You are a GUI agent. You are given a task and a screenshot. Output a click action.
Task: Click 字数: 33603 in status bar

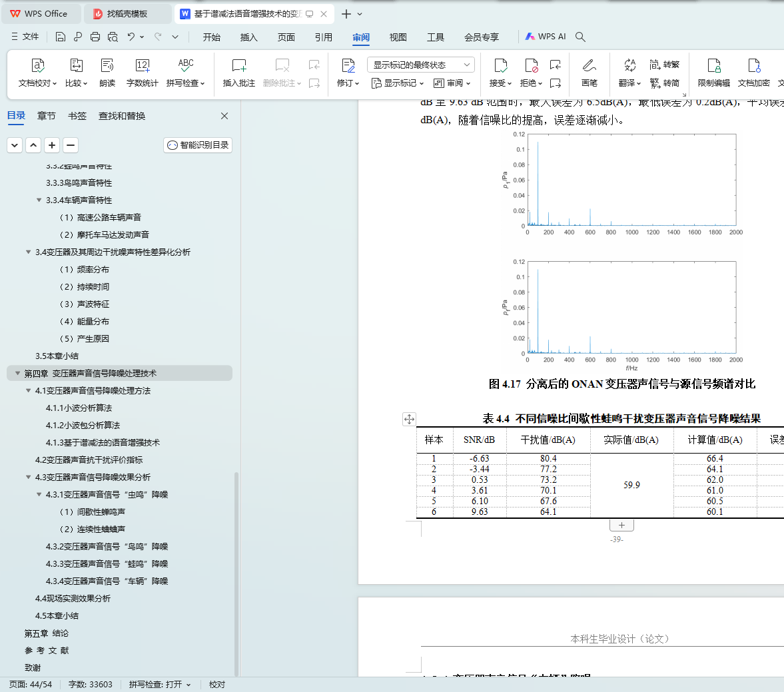click(x=90, y=685)
